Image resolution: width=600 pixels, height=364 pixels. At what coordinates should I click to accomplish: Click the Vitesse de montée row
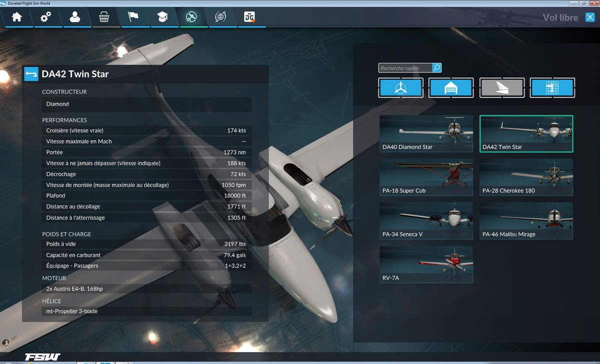coord(146,185)
